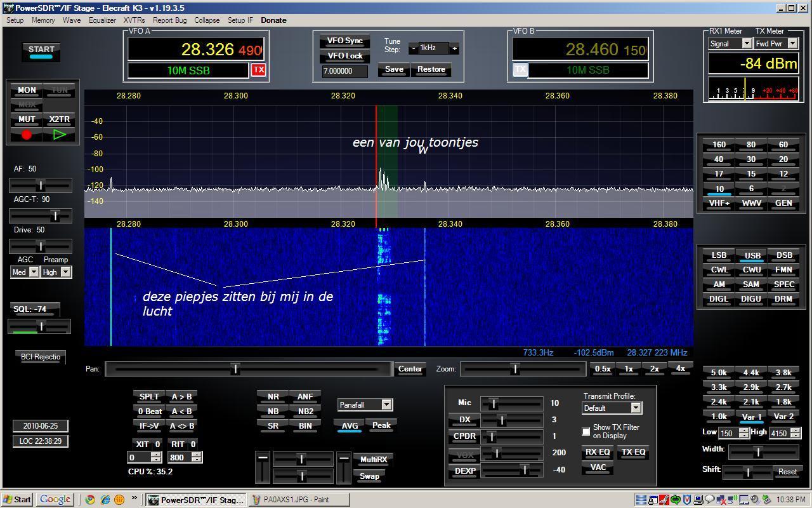
Task: Select the 160 meter band button
Action: [x=719, y=145]
